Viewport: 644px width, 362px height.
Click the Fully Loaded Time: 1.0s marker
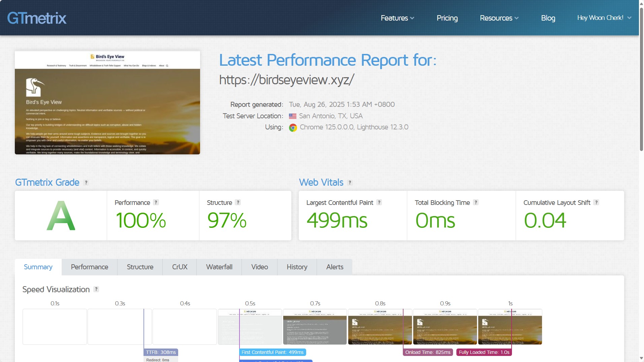click(x=484, y=352)
